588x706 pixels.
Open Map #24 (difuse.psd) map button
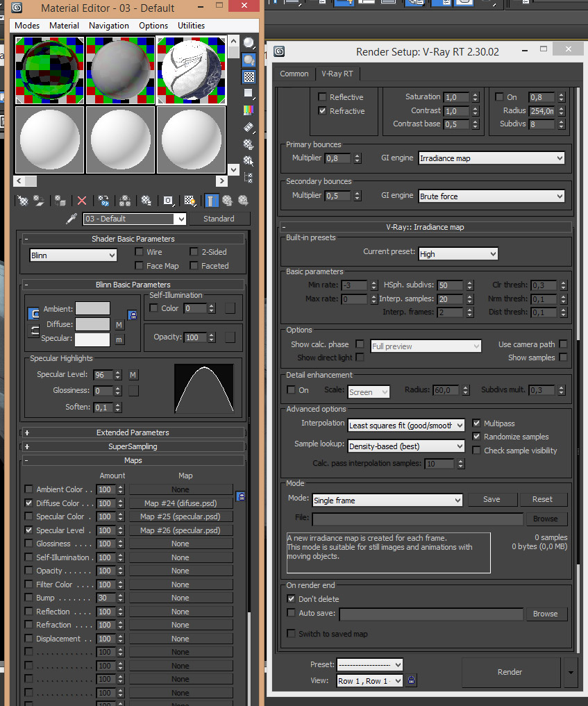(x=180, y=503)
